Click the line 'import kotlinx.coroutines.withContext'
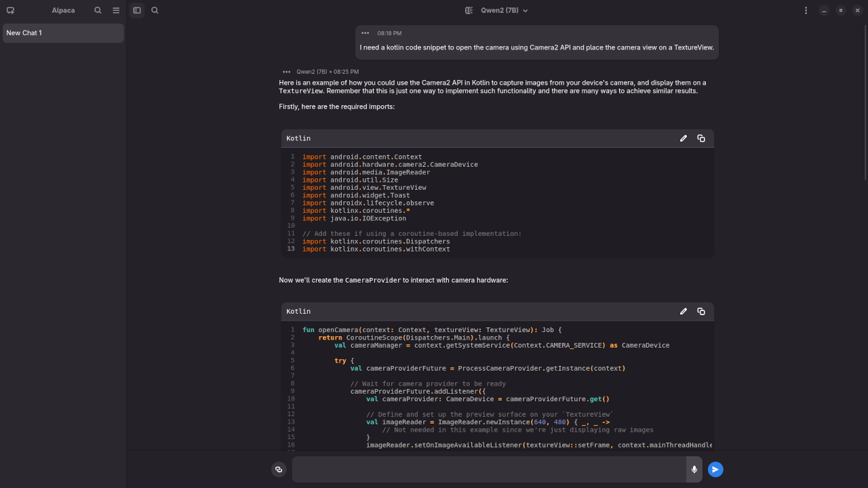Viewport: 868px width, 488px height. [376, 249]
